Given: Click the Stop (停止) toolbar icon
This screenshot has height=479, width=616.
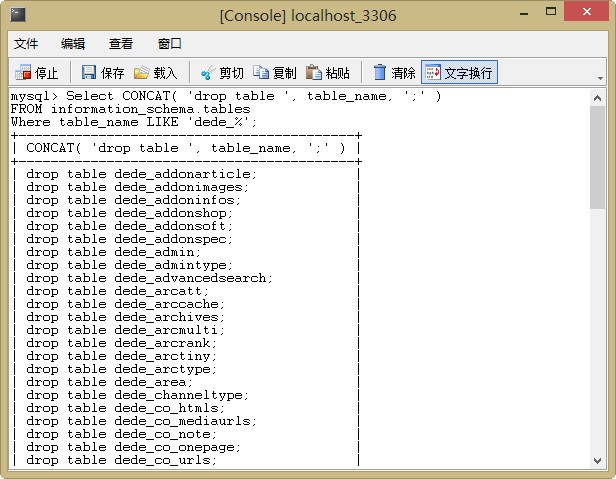Looking at the screenshot, I should pyautogui.click(x=23, y=73).
